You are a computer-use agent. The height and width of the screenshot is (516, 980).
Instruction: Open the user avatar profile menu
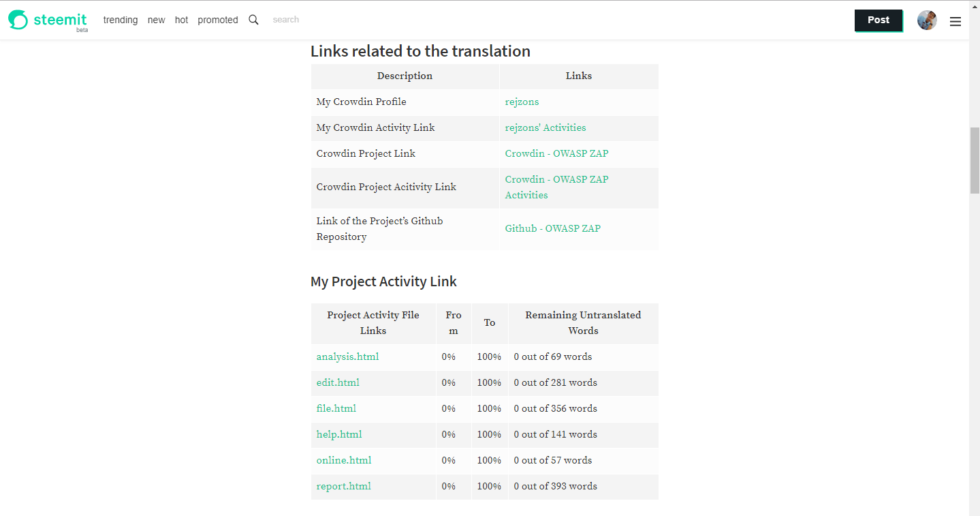[x=927, y=20]
